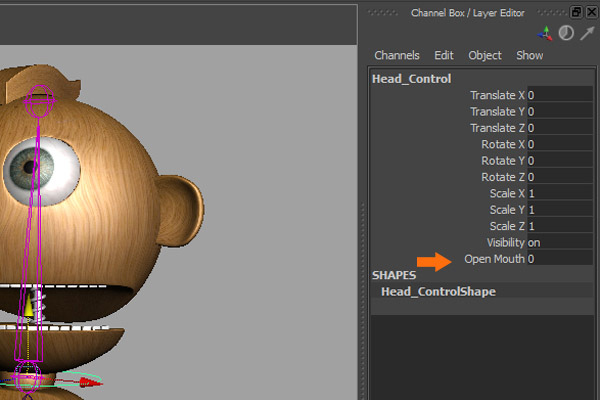Image resolution: width=600 pixels, height=400 pixels.
Task: Open the Object menu
Action: pos(485,56)
